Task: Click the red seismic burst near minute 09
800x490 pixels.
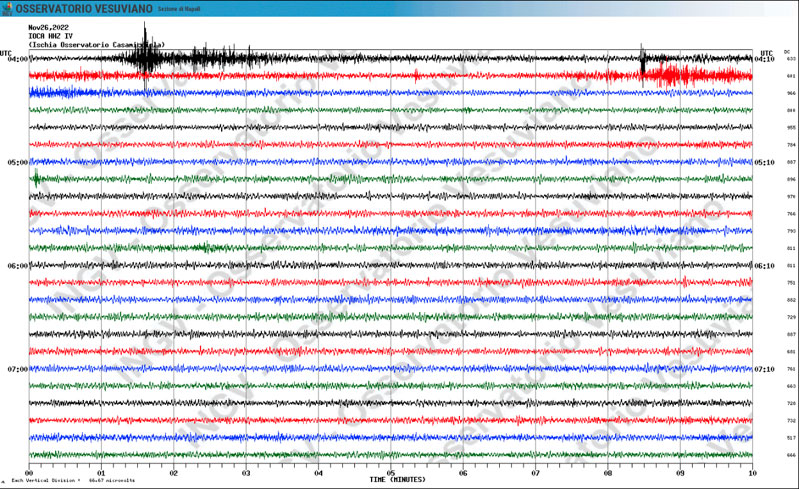Action: [679, 76]
